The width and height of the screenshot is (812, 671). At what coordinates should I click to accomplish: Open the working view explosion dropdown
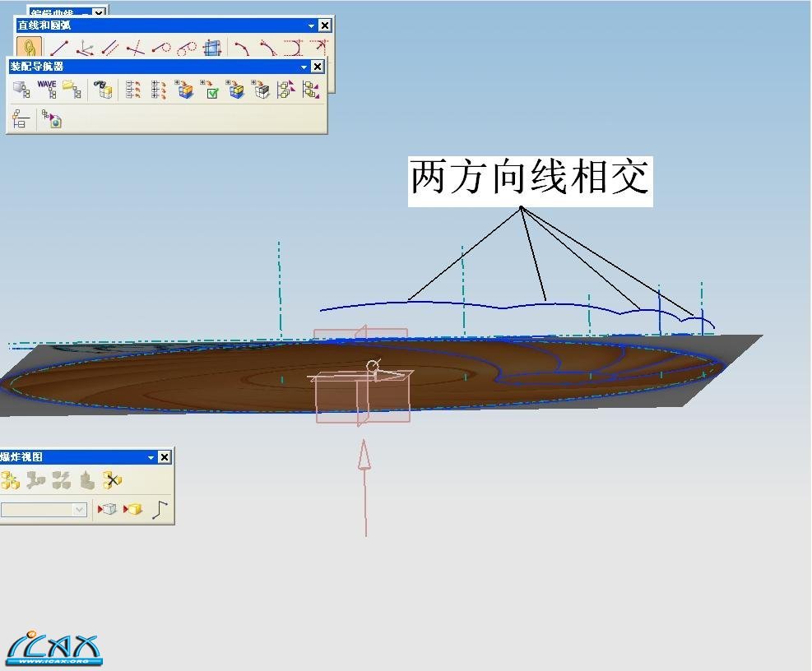point(79,510)
